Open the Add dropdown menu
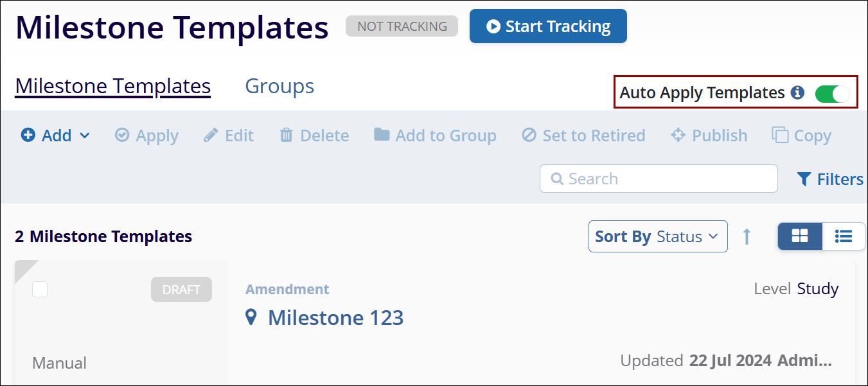Viewport: 868px width, 386px height. [56, 136]
